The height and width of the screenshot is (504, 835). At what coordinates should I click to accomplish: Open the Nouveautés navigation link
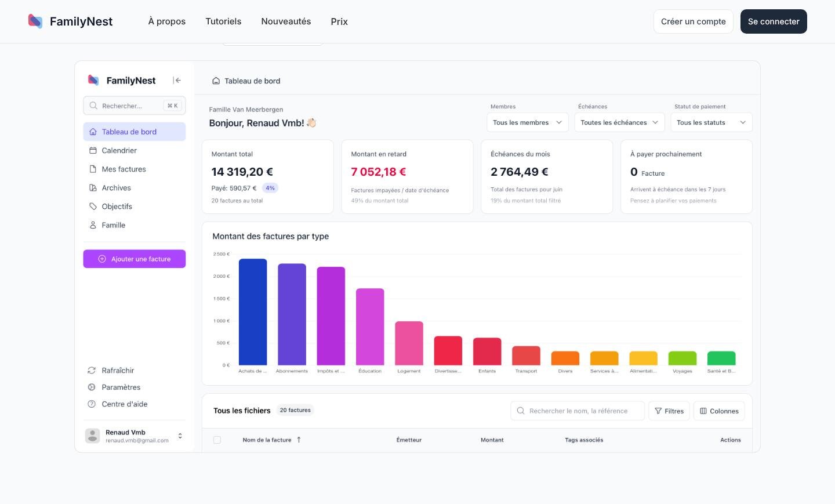point(286,21)
